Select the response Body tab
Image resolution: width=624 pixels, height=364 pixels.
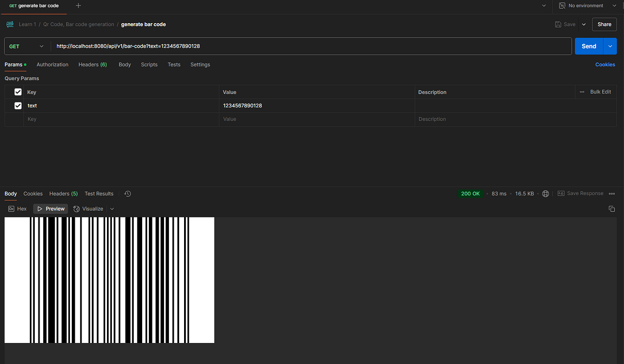[x=11, y=194]
